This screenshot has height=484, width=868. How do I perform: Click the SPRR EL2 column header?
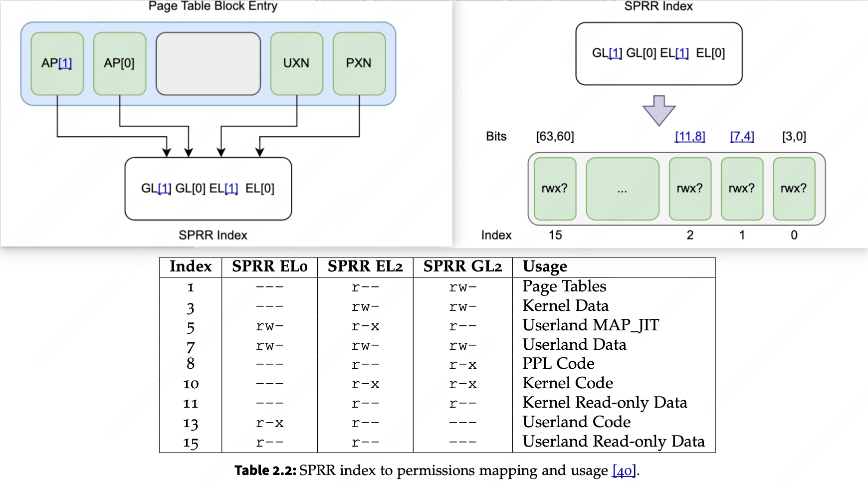[x=365, y=266]
